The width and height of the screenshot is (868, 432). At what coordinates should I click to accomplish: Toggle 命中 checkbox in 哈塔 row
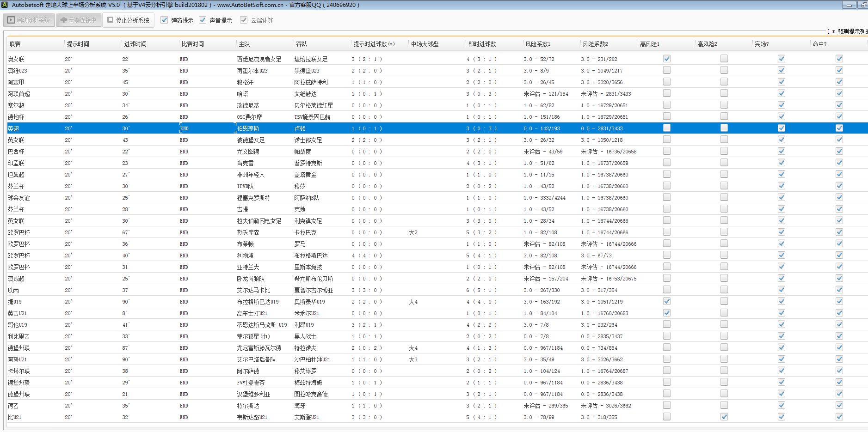839,94
